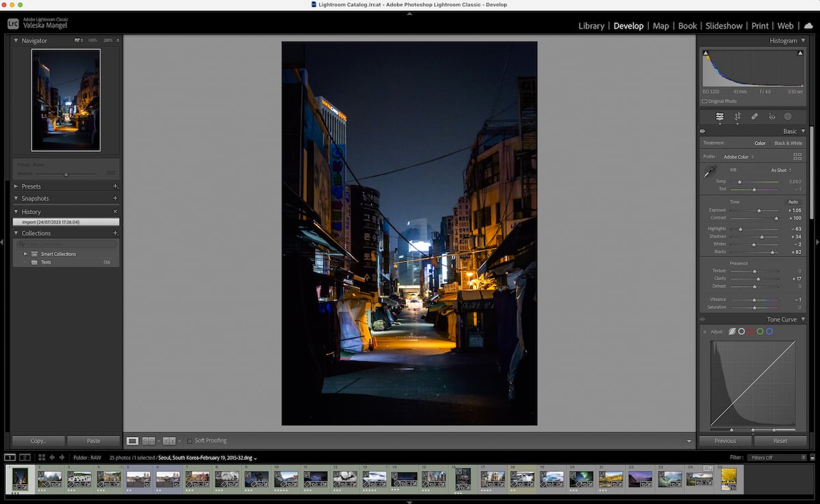Screen dimensions: 820x504
Task: Enable Soft Proofing
Action: 189,440
